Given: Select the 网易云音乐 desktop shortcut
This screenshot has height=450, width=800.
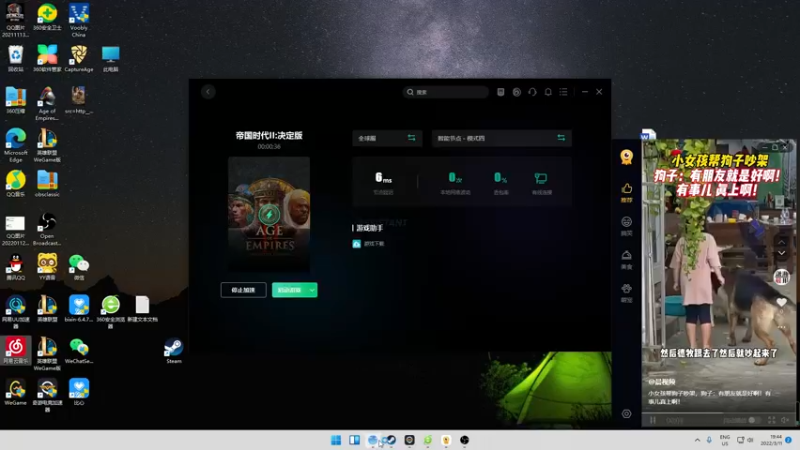Looking at the screenshot, I should [x=15, y=350].
